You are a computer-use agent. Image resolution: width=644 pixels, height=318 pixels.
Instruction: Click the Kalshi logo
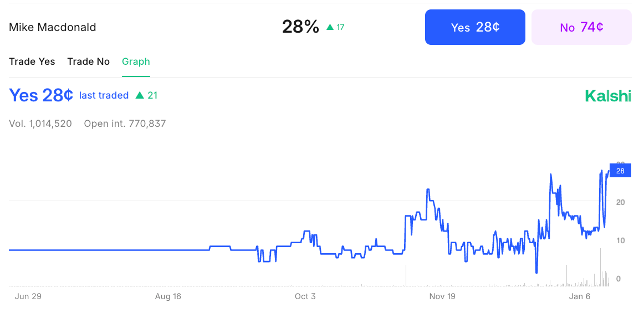[x=608, y=96]
